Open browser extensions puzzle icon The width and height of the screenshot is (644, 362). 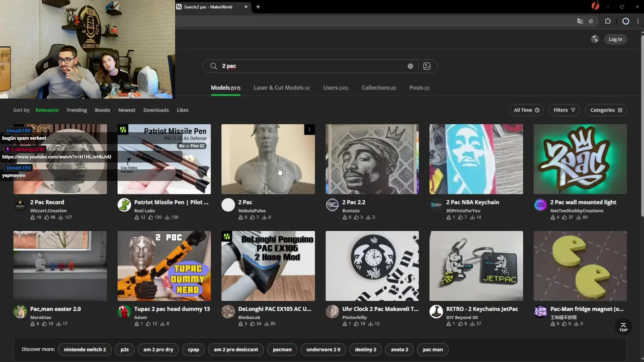(608, 21)
